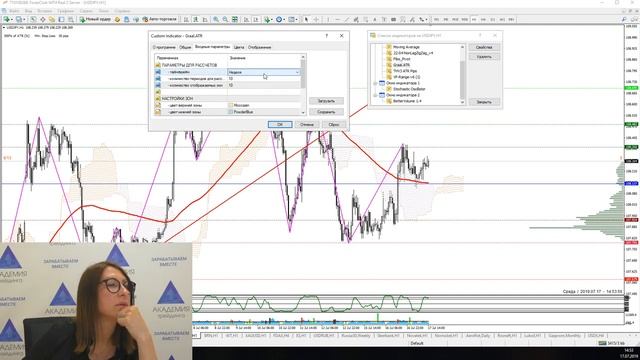
Task: Select the crosshair tool
Action: click(x=316, y=19)
